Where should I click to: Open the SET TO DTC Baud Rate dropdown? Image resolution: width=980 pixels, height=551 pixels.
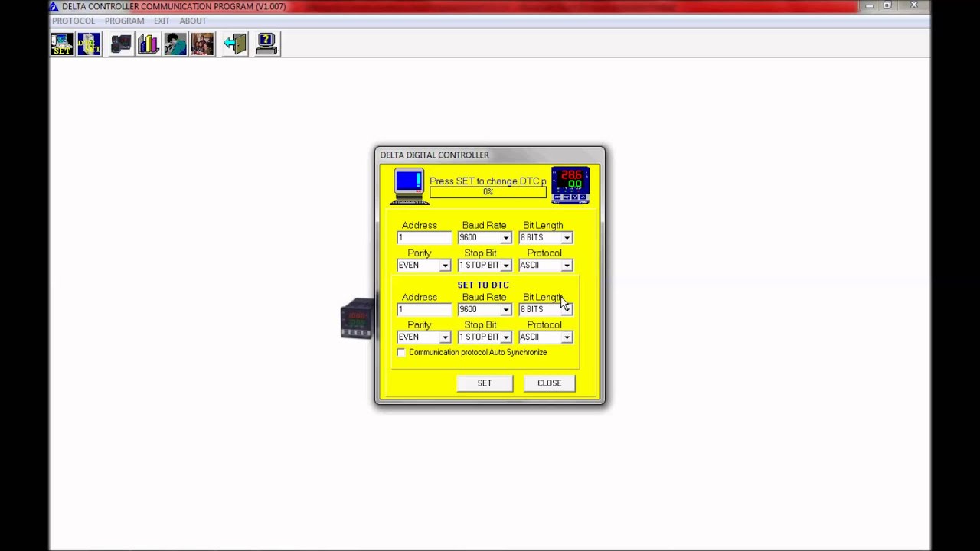(x=505, y=310)
